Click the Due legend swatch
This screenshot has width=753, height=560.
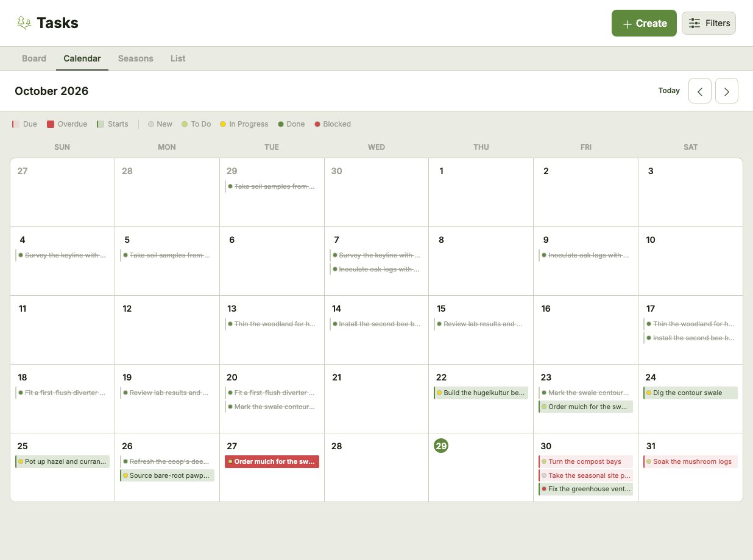[x=16, y=124]
